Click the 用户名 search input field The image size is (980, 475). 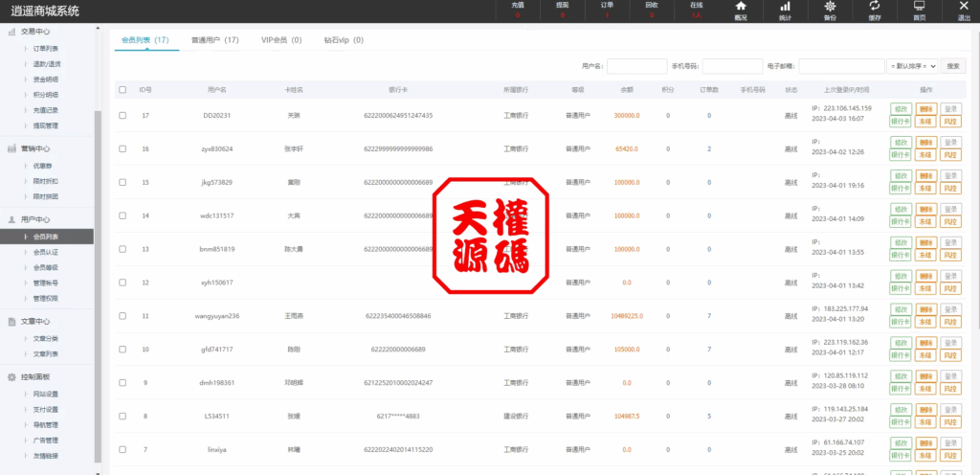coord(636,66)
